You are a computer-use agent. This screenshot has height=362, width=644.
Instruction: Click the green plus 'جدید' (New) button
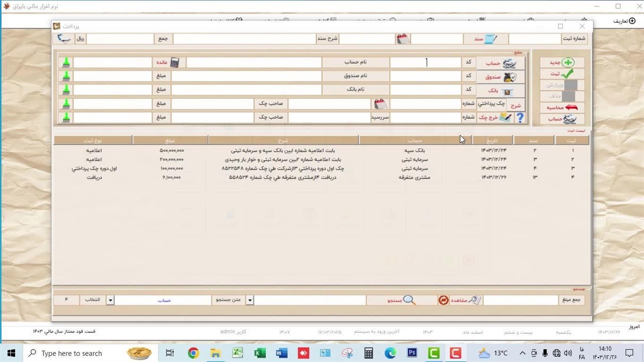coord(562,62)
